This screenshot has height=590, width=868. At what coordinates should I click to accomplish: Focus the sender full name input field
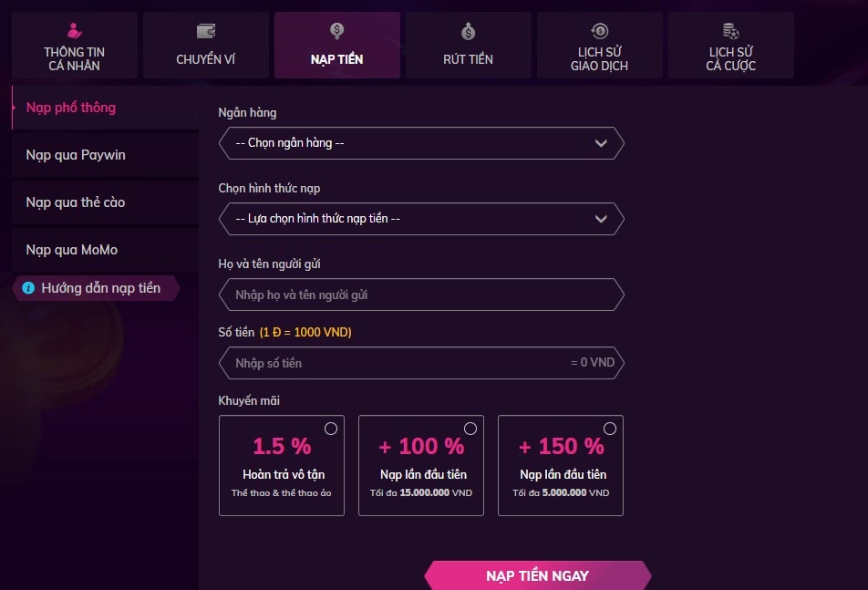coord(421,295)
